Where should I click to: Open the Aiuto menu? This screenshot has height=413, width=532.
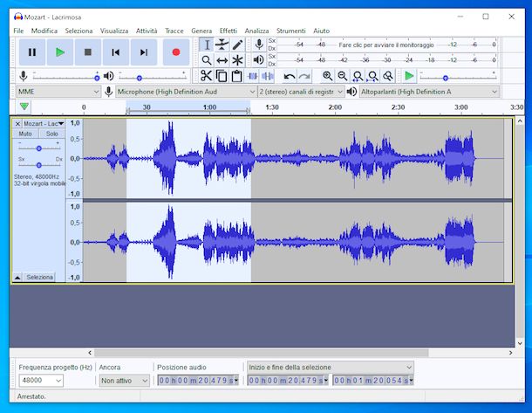(321, 31)
